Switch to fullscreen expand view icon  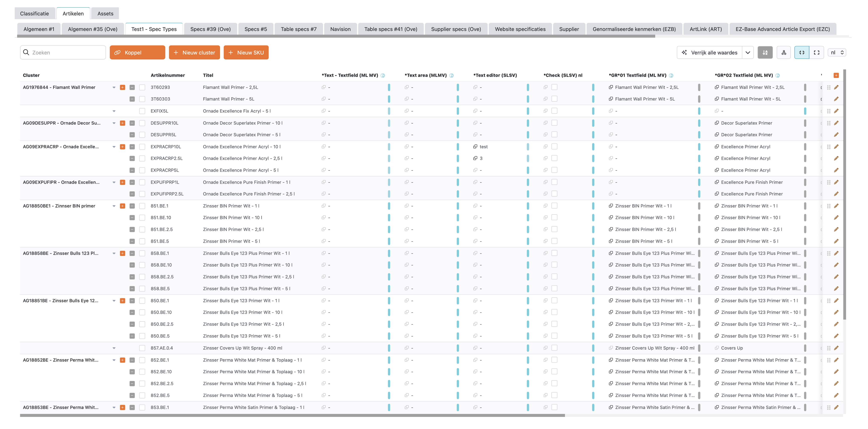pos(817,53)
